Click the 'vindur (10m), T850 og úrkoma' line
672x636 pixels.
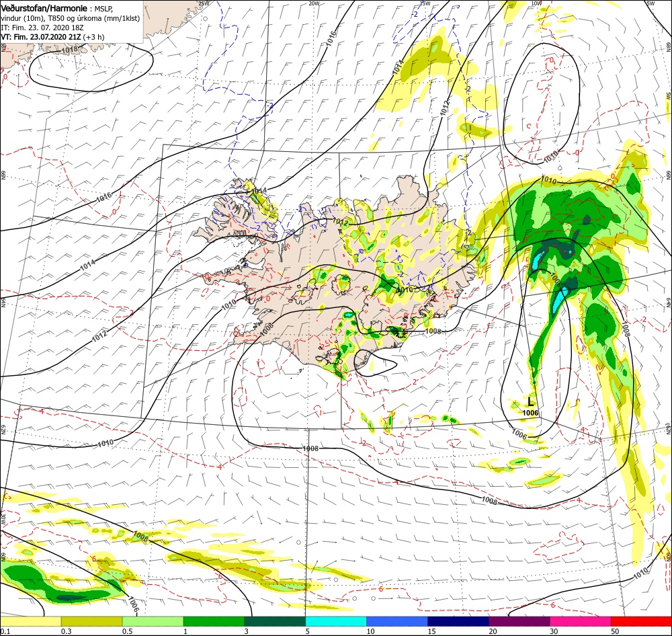coord(71,18)
